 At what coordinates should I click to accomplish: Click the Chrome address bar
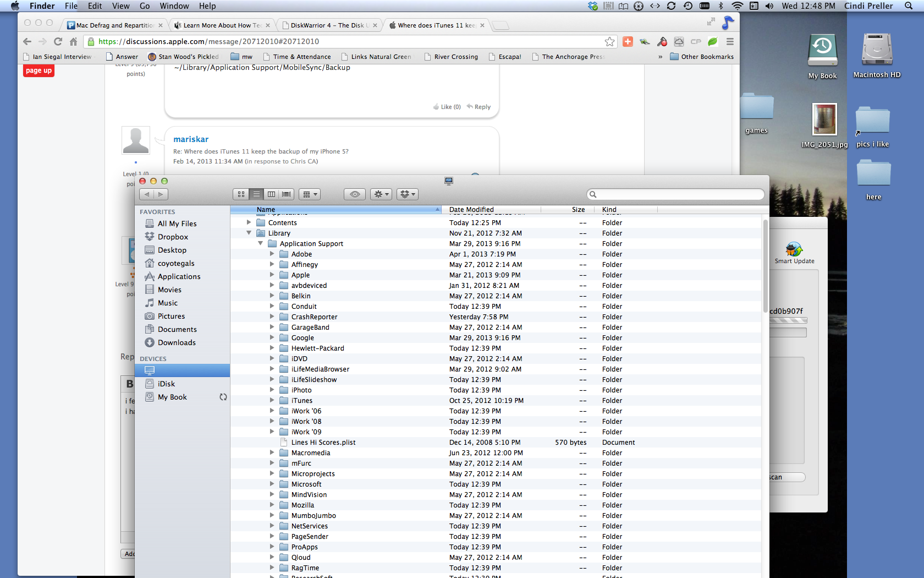[350, 42]
